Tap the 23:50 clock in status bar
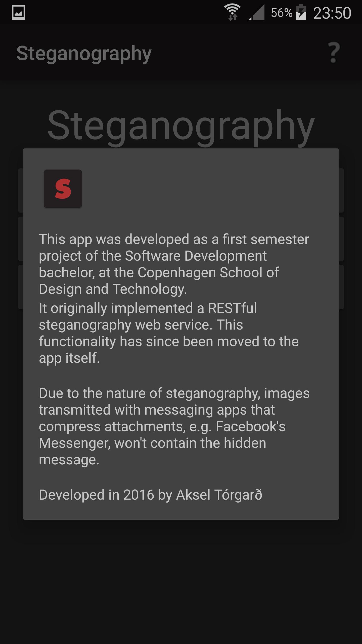 (332, 13)
